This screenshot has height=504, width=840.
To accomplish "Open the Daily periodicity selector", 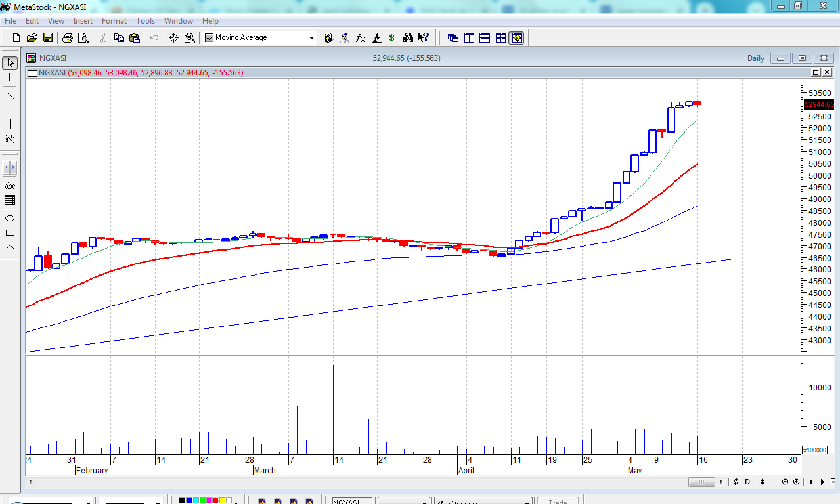I will click(756, 58).
